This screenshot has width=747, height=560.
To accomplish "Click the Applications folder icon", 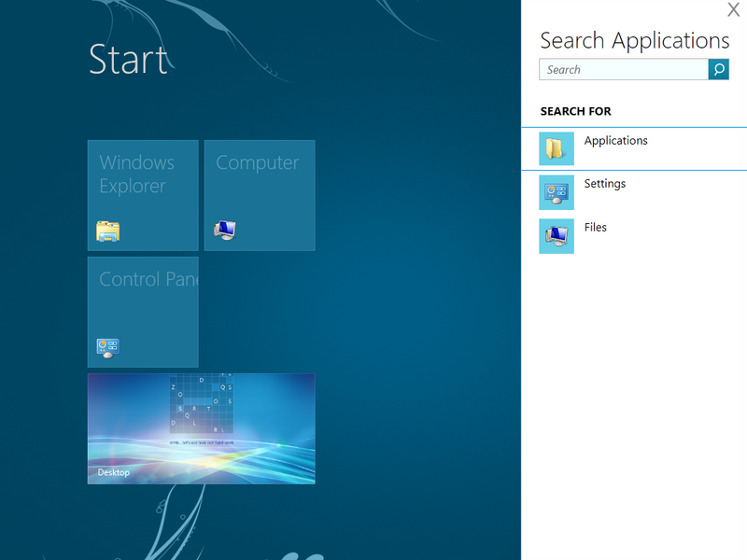I will point(557,148).
